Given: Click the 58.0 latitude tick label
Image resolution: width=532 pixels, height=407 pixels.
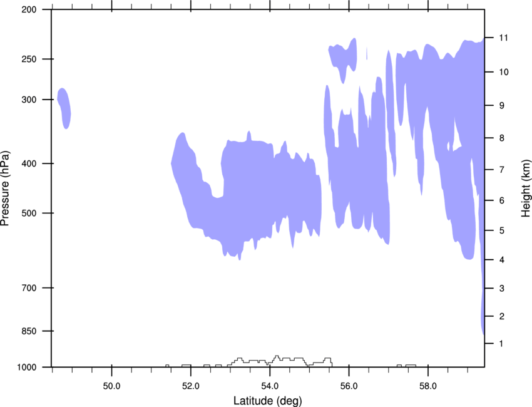Looking at the screenshot, I should point(428,386).
